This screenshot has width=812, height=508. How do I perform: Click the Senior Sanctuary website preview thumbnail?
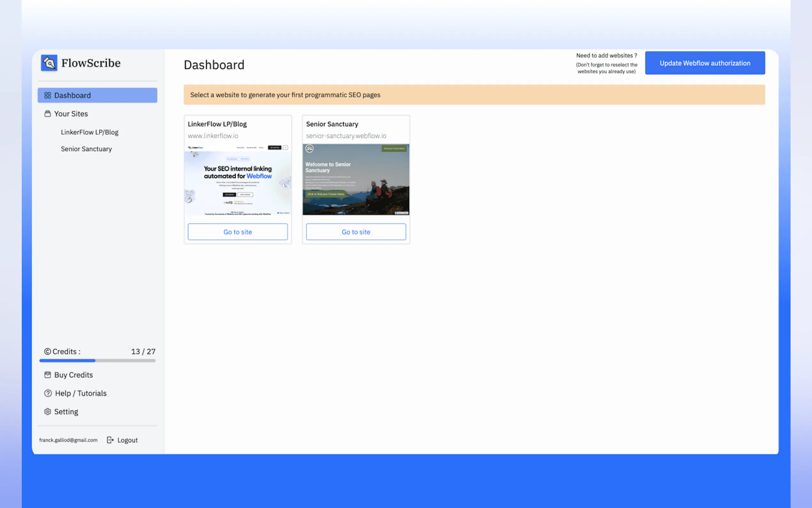(355, 180)
